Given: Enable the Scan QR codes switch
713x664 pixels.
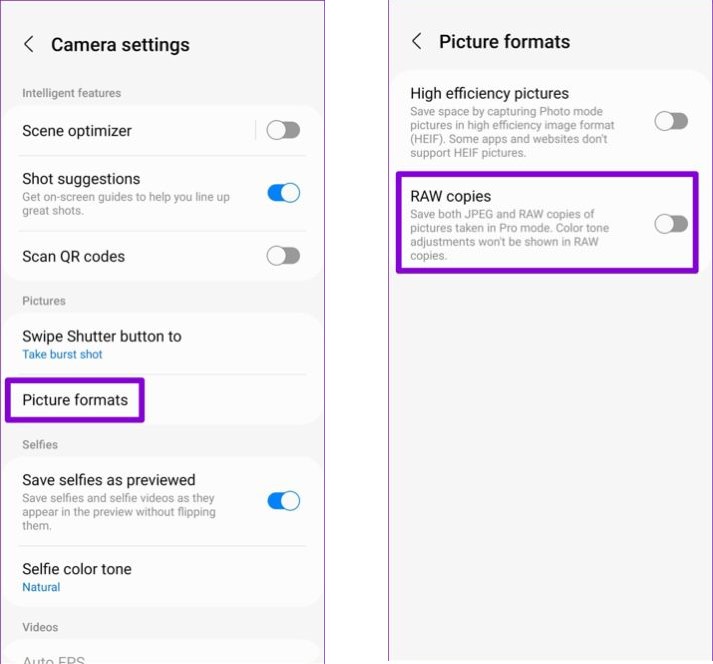Looking at the screenshot, I should (x=283, y=256).
